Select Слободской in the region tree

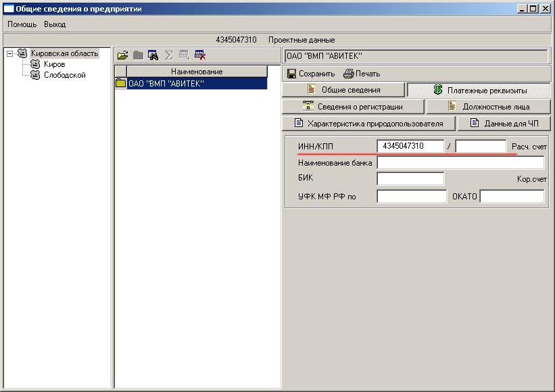pyautogui.click(x=64, y=75)
